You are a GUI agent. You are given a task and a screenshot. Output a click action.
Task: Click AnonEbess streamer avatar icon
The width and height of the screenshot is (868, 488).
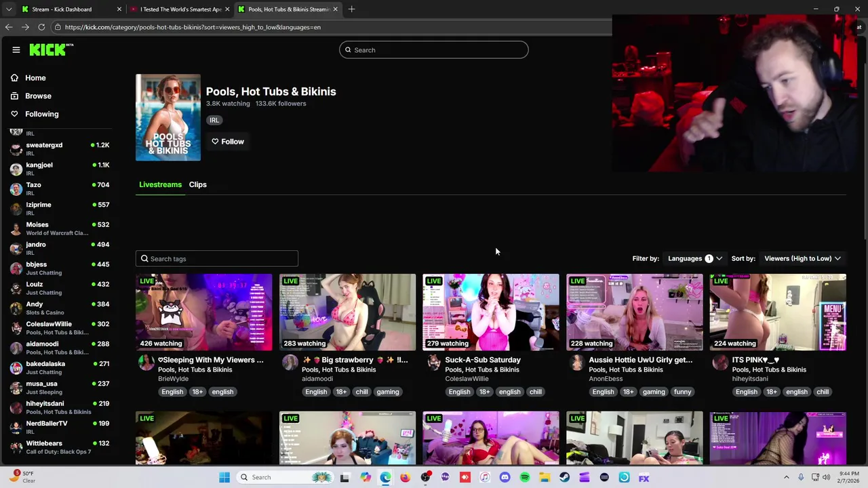577,363
